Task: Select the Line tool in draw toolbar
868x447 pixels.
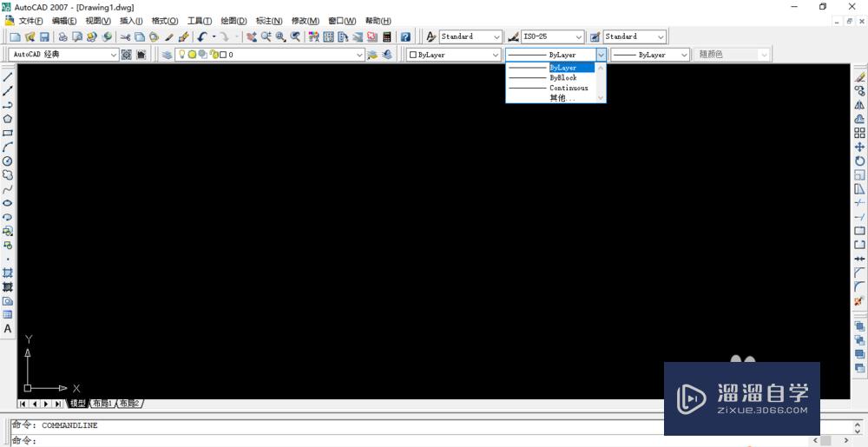Action: (x=8, y=77)
